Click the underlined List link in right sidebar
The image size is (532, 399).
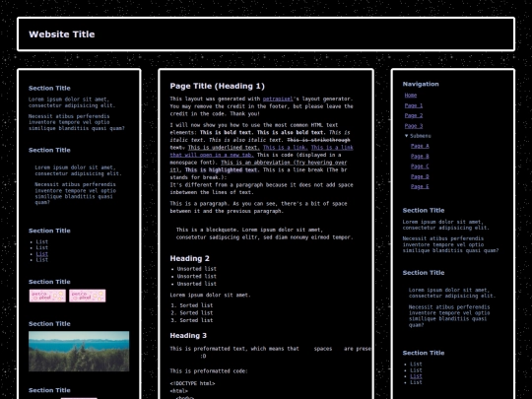point(416,376)
